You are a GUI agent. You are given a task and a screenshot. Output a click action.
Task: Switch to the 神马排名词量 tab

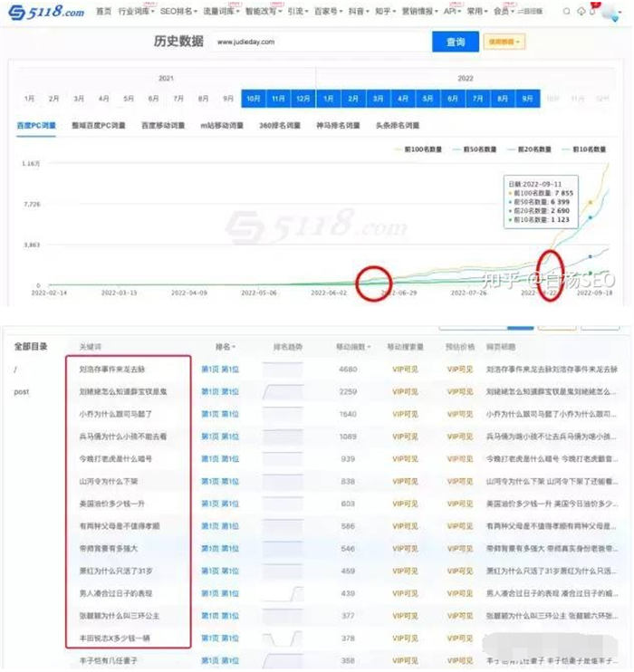[x=338, y=126]
